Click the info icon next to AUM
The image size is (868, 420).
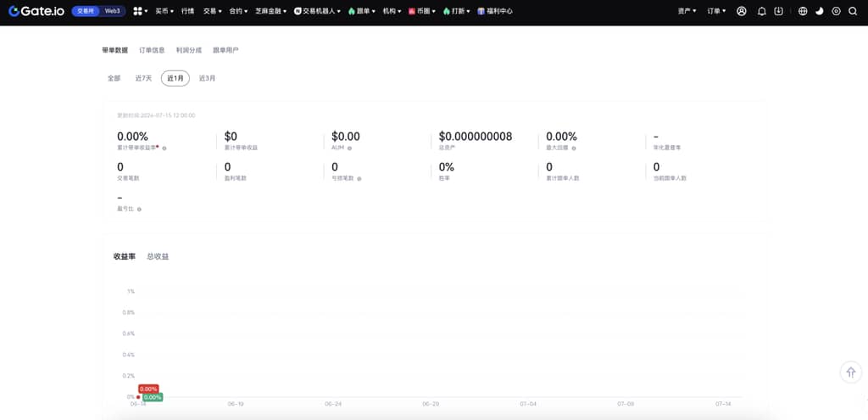pyautogui.click(x=349, y=148)
